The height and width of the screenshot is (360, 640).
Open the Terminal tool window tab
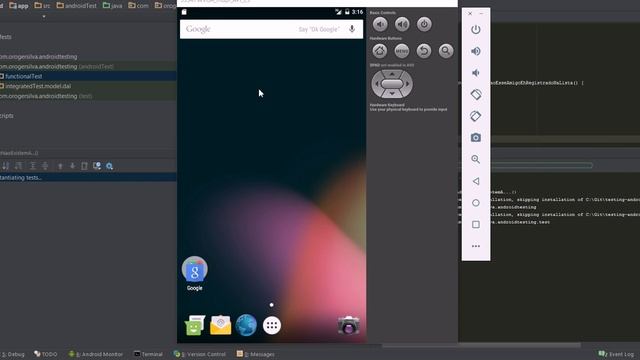click(148, 354)
